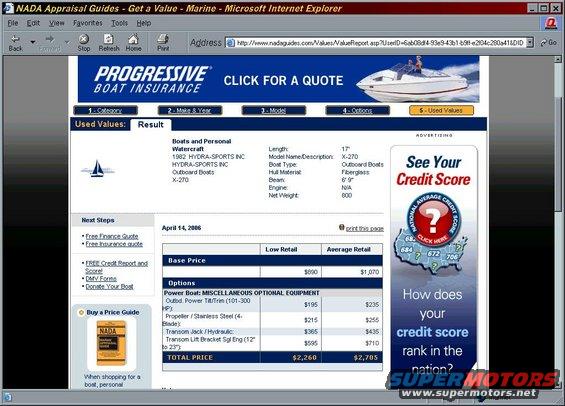Click the Go button next to address bar

pos(548,43)
